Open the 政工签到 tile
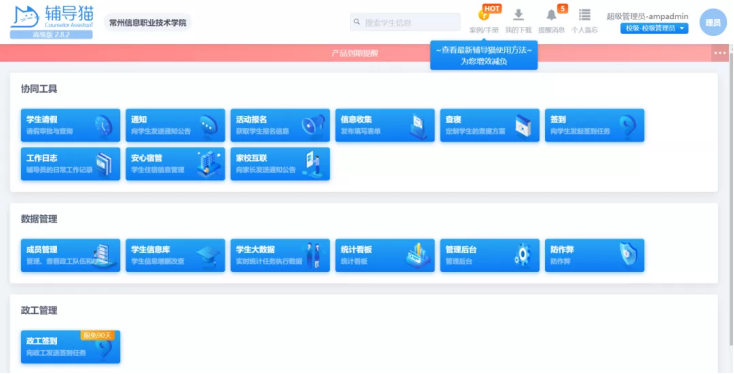734x374 pixels. click(x=70, y=347)
